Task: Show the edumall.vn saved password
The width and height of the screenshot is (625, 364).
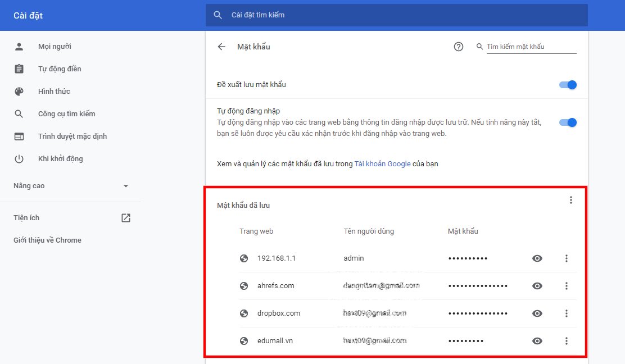Action: point(537,341)
